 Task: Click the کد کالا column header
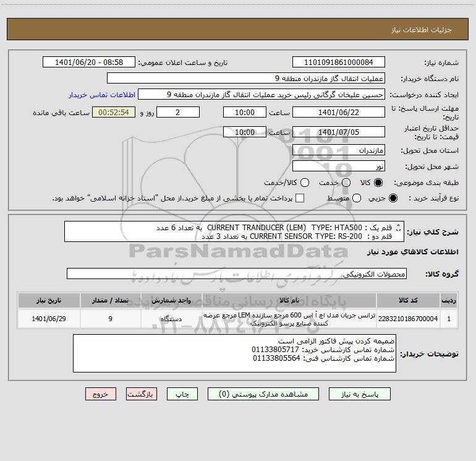(408, 300)
